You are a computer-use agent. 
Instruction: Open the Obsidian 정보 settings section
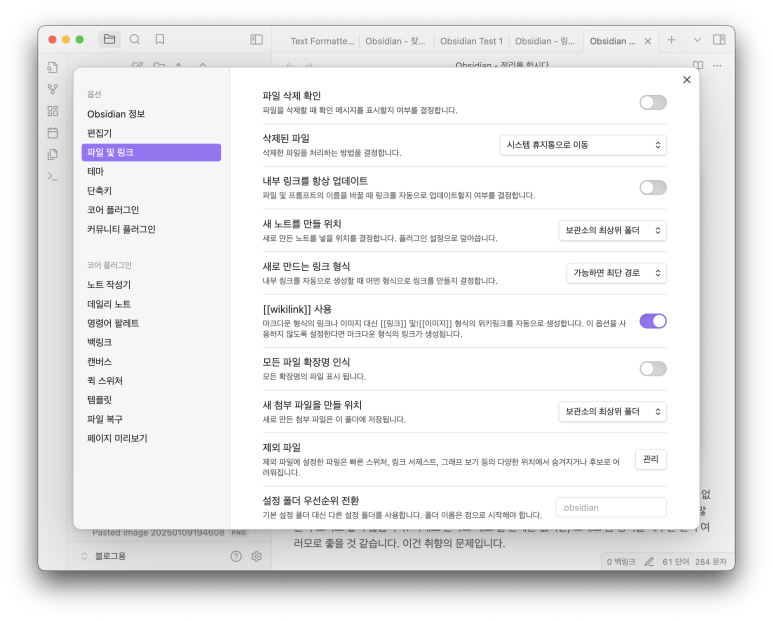[x=151, y=114]
